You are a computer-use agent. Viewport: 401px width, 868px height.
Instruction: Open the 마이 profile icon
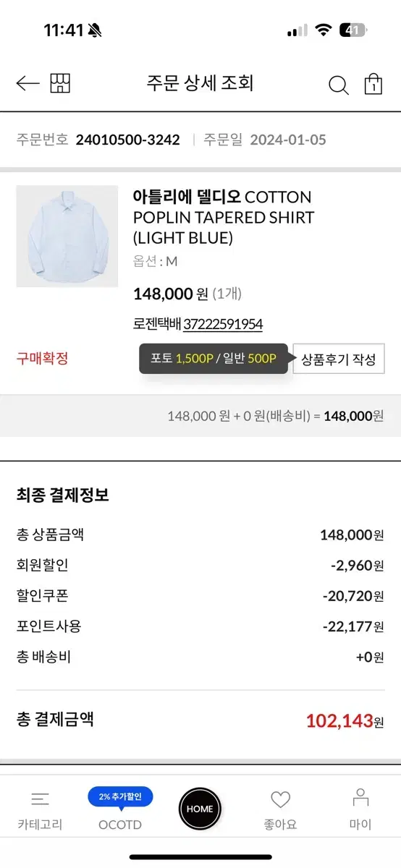pos(360,798)
